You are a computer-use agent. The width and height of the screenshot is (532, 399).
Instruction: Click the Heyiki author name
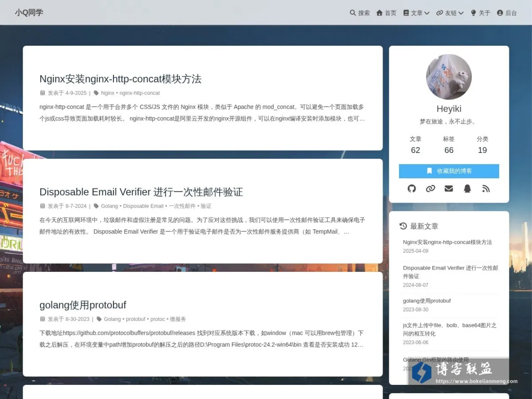coord(449,109)
